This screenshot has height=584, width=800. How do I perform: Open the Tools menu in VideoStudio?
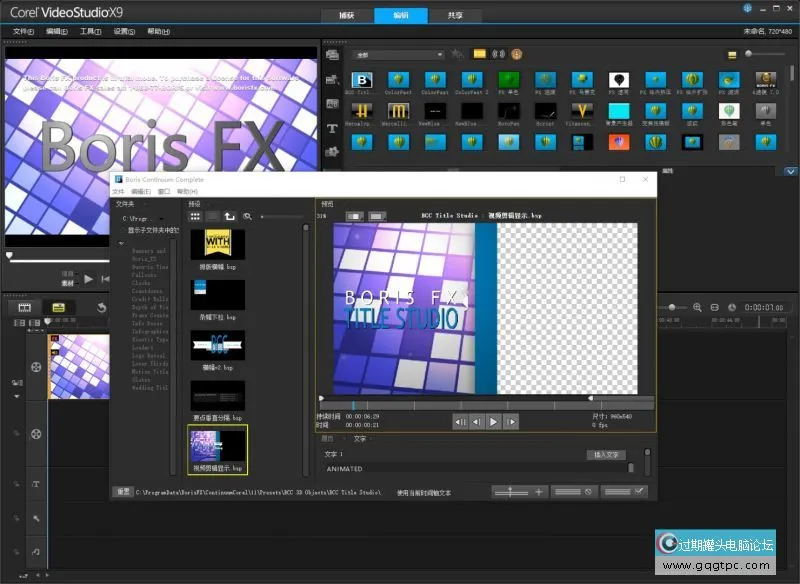pyautogui.click(x=90, y=31)
